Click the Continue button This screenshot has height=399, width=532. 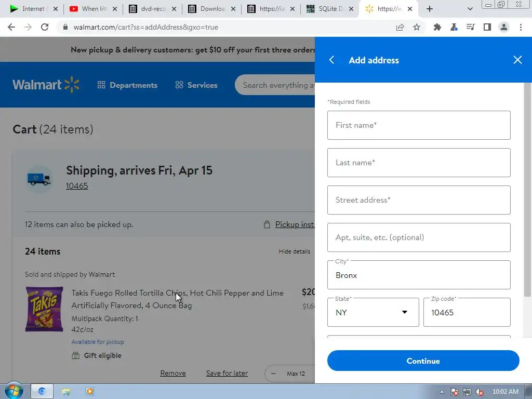point(423,361)
